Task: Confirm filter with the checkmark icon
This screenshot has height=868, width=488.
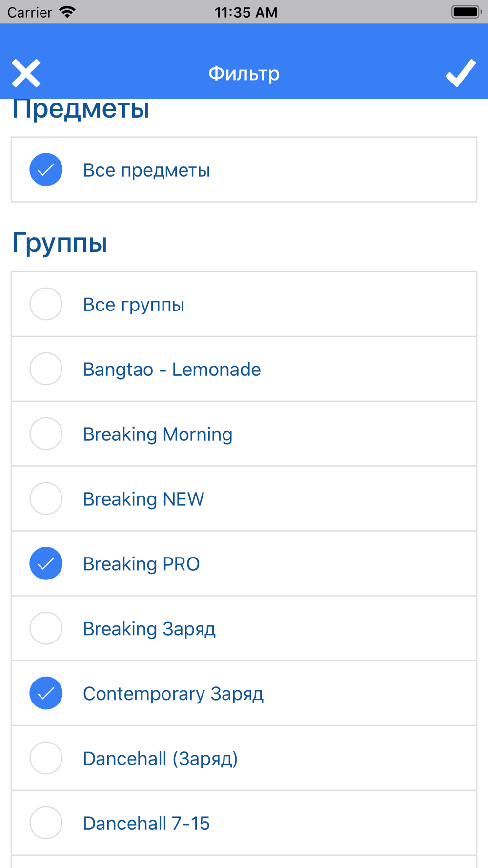Action: [460, 73]
